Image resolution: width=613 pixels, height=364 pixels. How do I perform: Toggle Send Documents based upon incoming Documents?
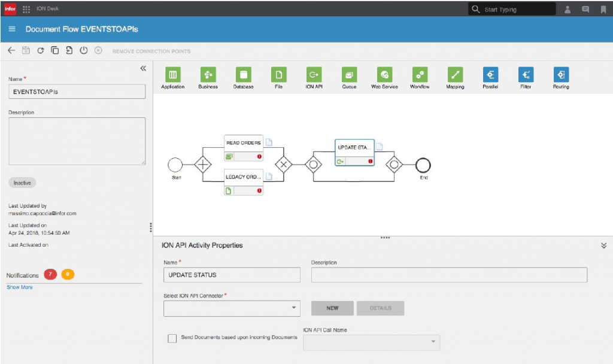(x=172, y=338)
